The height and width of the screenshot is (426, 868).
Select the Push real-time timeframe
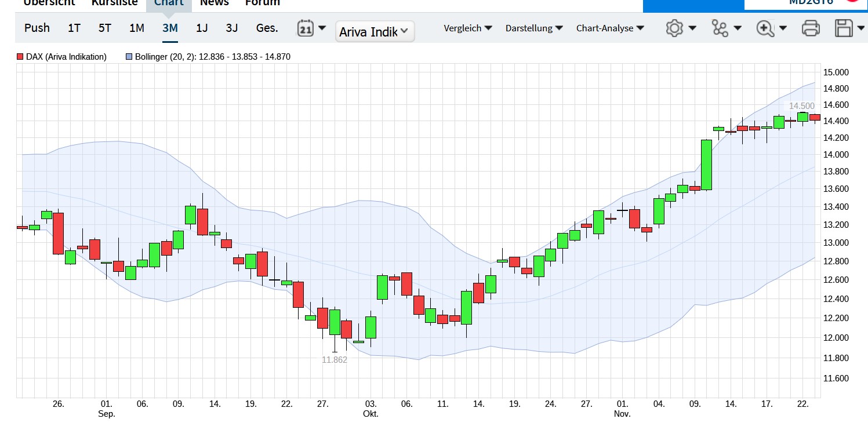coord(37,28)
